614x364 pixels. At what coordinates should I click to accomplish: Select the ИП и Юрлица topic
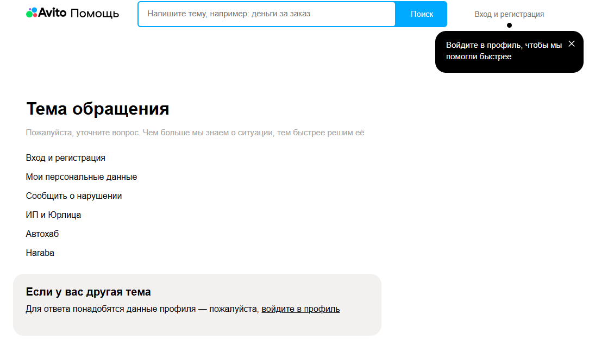pos(53,215)
